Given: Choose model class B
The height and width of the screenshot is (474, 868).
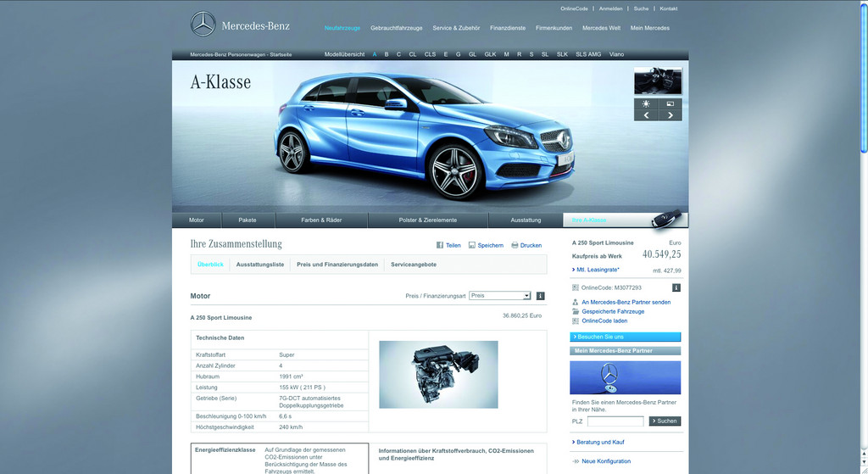Looking at the screenshot, I should tap(387, 54).
